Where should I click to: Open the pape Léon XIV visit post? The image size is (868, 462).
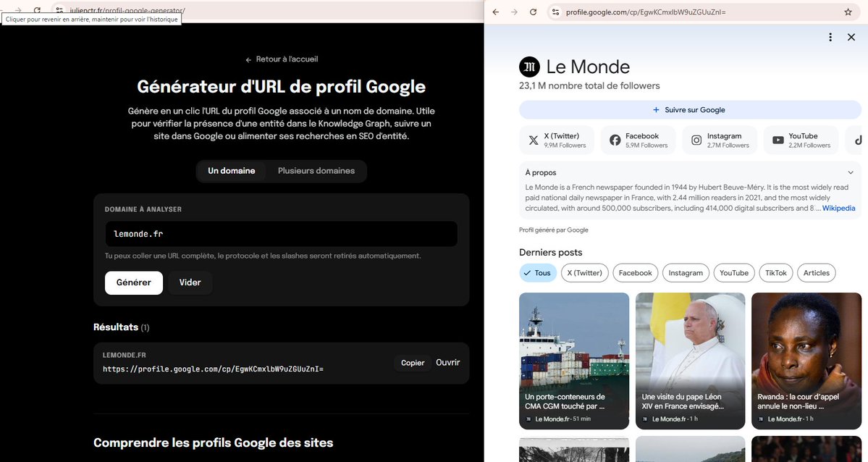pyautogui.click(x=691, y=361)
